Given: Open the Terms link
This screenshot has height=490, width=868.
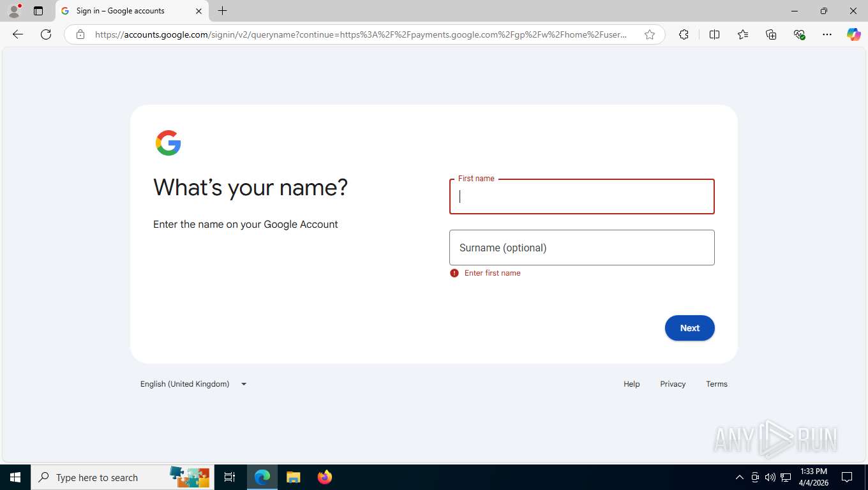Looking at the screenshot, I should click(717, 384).
